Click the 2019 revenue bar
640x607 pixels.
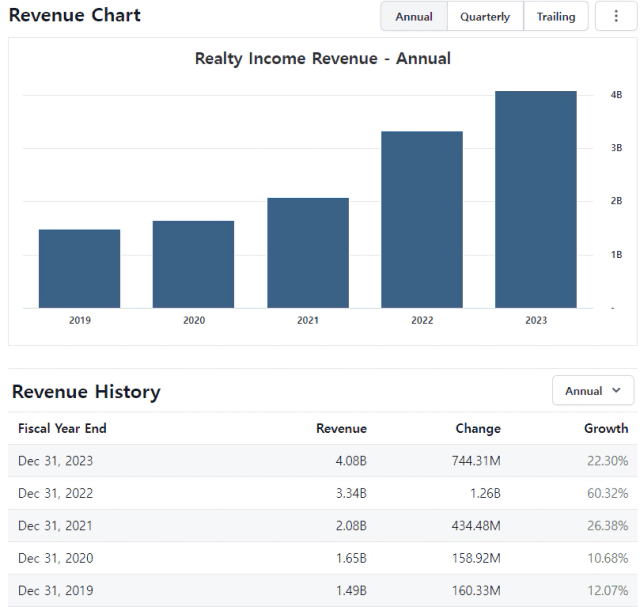click(x=80, y=269)
